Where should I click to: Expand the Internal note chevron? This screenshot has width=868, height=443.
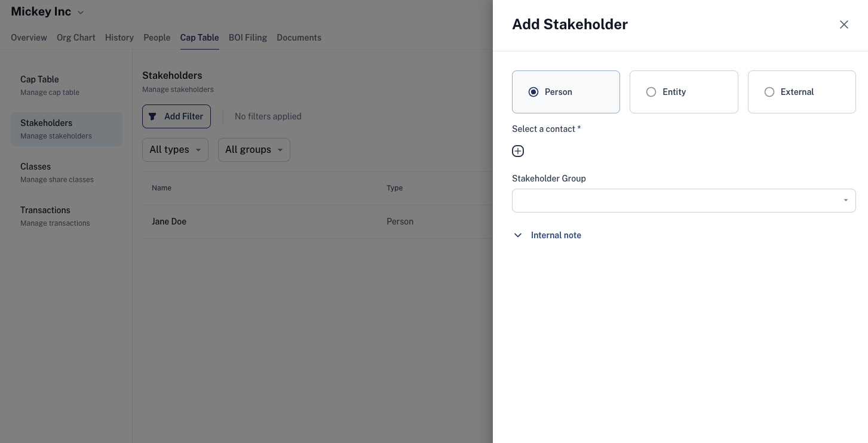[x=518, y=235]
